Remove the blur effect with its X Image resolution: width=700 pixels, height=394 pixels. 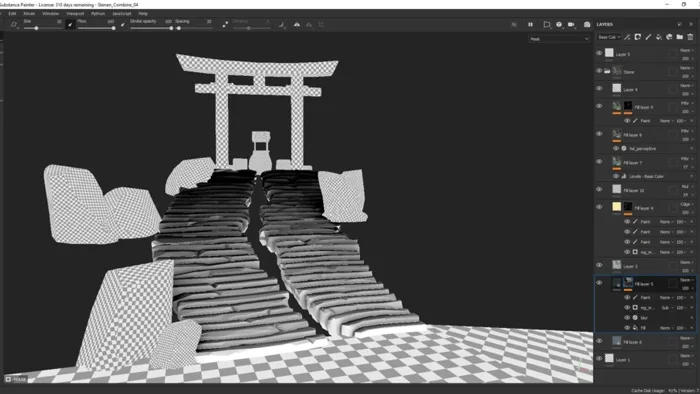692,318
